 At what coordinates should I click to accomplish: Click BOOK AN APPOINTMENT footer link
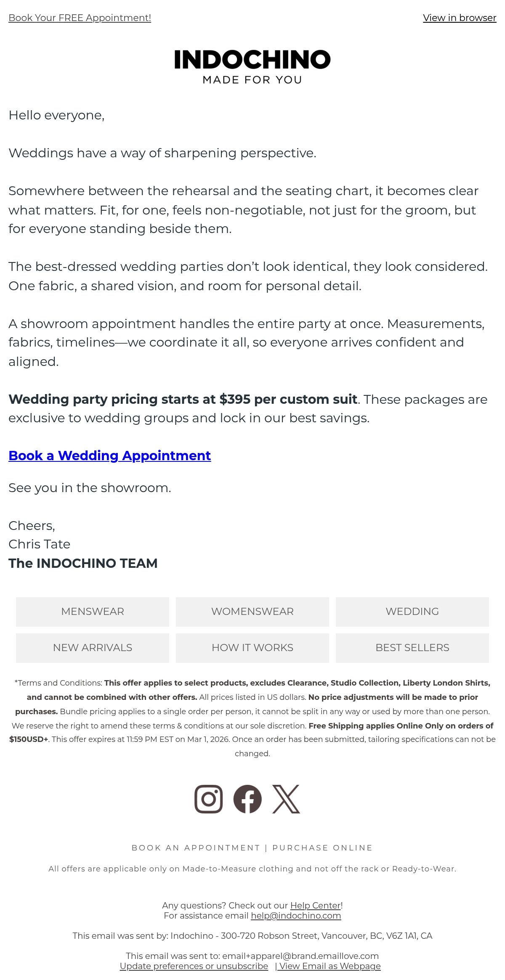tap(196, 848)
